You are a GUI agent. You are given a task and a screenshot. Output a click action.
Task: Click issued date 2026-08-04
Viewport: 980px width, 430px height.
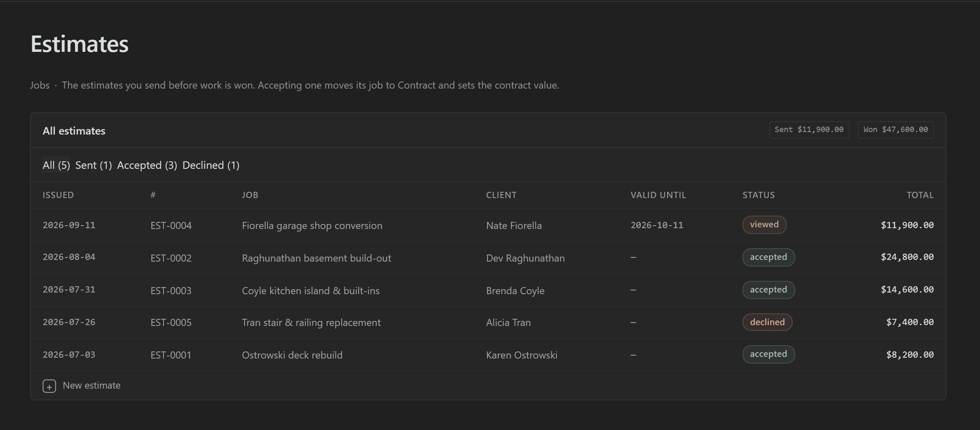pyautogui.click(x=69, y=257)
